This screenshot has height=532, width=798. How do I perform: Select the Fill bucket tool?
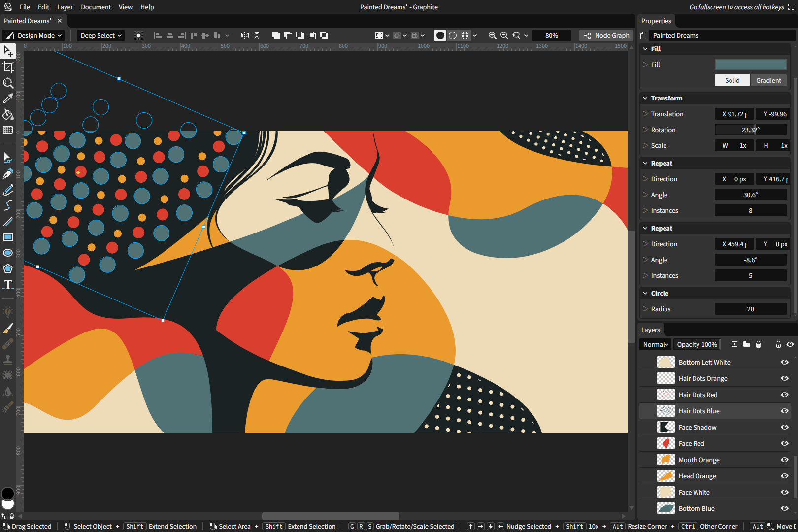tap(8, 114)
